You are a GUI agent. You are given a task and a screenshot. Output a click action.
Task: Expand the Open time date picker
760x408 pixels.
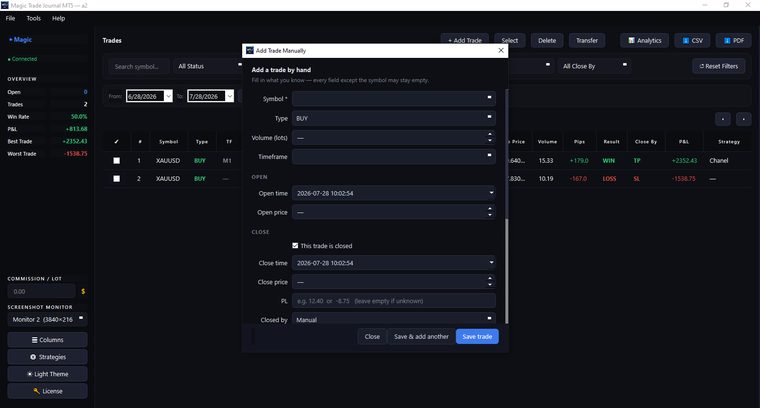(491, 193)
